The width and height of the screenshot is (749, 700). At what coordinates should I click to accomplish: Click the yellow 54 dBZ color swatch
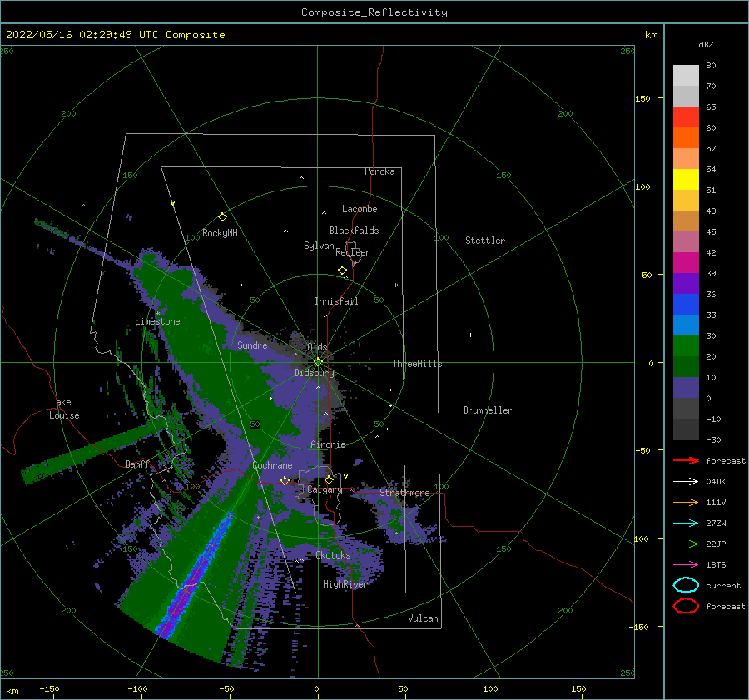point(686,179)
